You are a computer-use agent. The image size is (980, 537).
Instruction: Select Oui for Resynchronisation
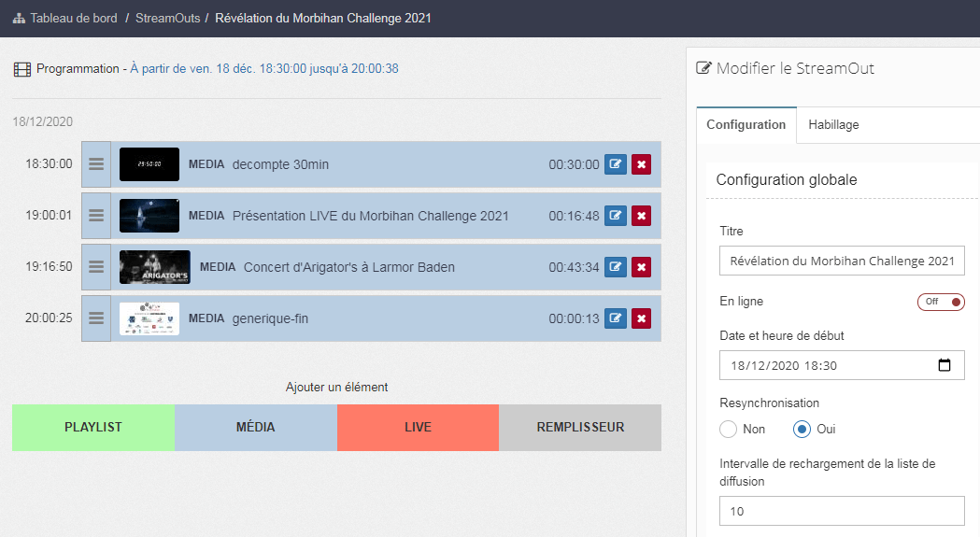(x=802, y=429)
